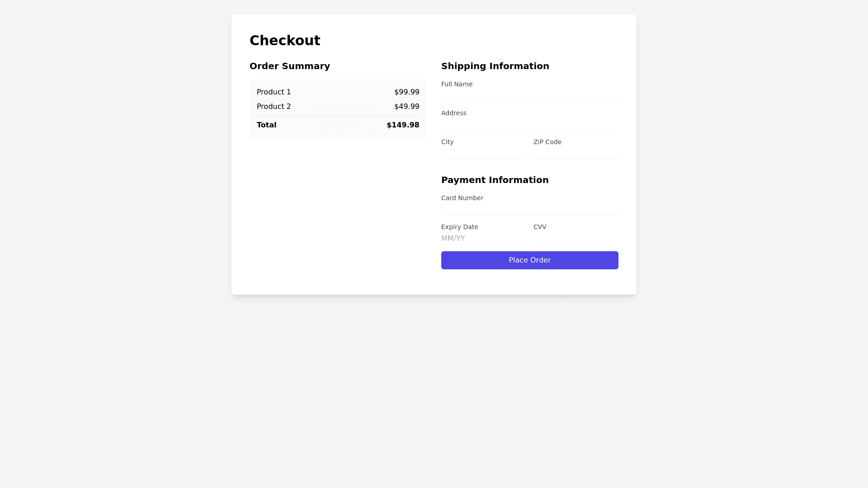This screenshot has height=488, width=868.
Task: Focus the Address text field
Action: [529, 124]
